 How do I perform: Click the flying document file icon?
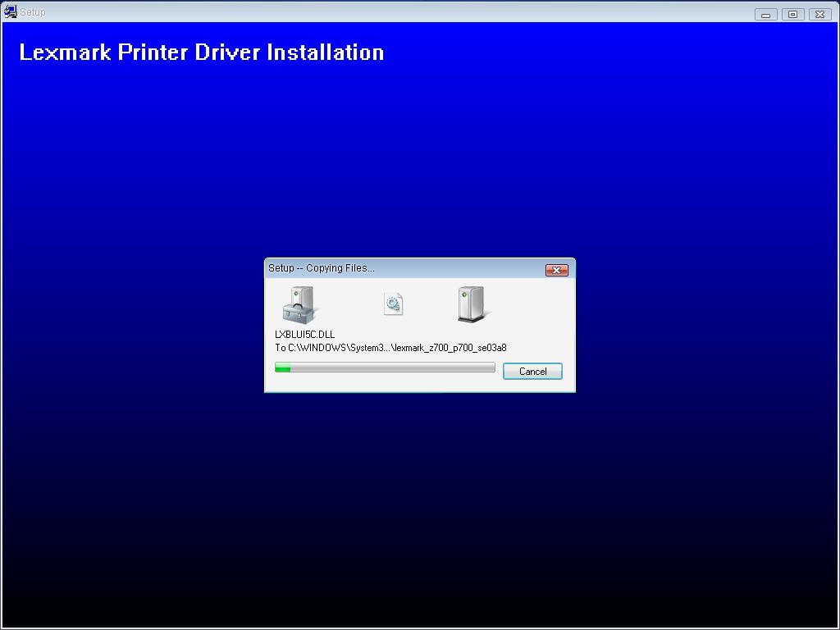tap(393, 304)
